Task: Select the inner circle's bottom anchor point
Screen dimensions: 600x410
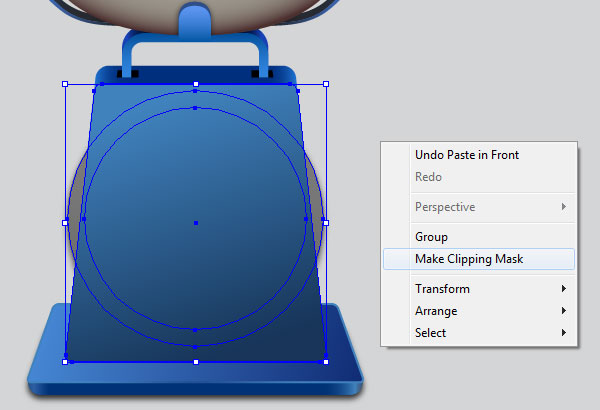Action: [195, 330]
